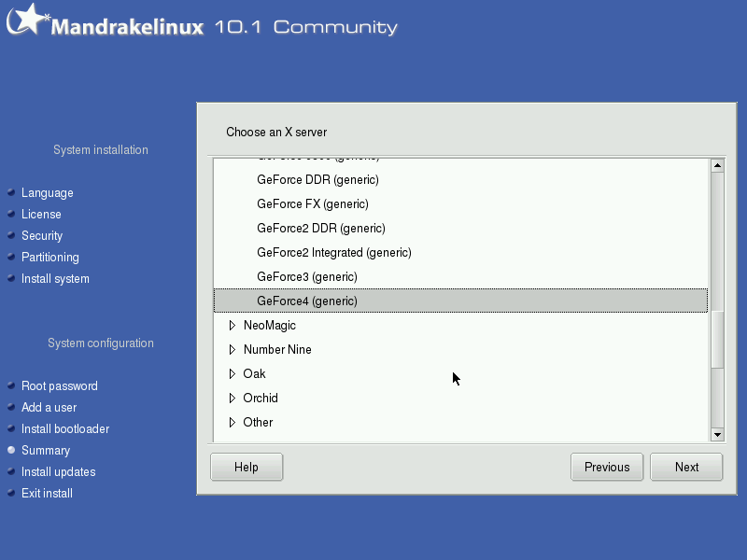The height and width of the screenshot is (560, 747).
Task: Click the Install bootloader step bullet
Action: pyautogui.click(x=11, y=428)
